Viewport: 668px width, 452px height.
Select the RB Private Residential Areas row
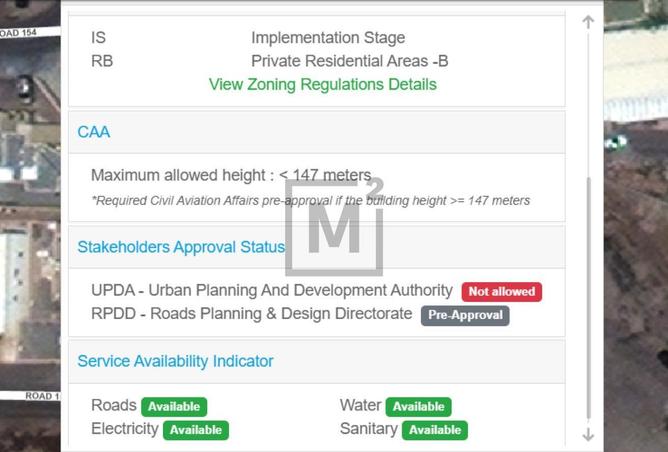[269, 61]
